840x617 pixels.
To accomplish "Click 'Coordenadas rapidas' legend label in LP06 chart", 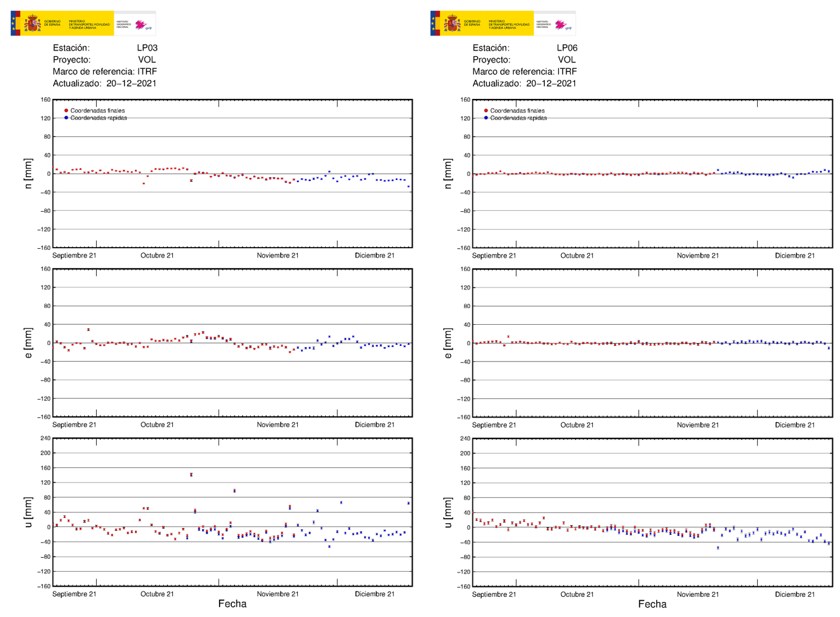I will pos(518,118).
